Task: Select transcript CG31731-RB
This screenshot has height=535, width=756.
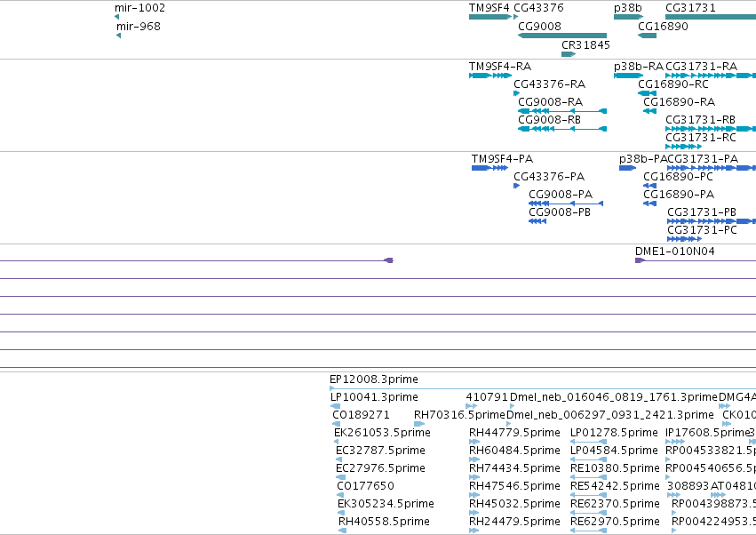Action: (711, 129)
